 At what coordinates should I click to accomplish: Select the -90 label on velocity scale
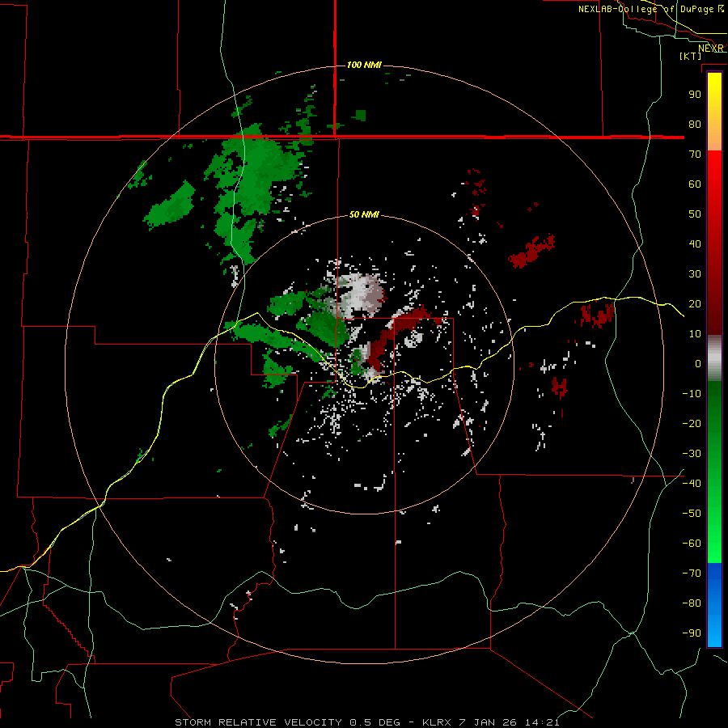pos(692,633)
